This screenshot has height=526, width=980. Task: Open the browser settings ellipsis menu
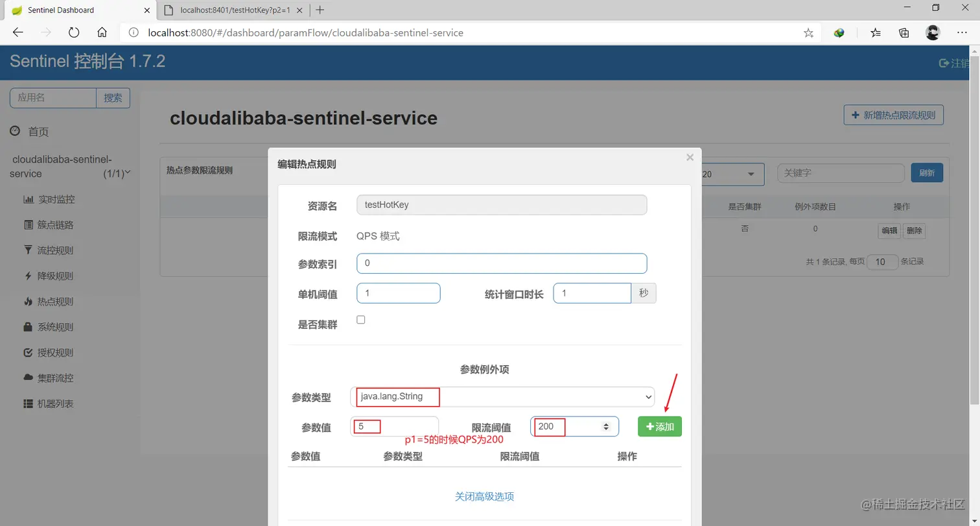coord(962,32)
